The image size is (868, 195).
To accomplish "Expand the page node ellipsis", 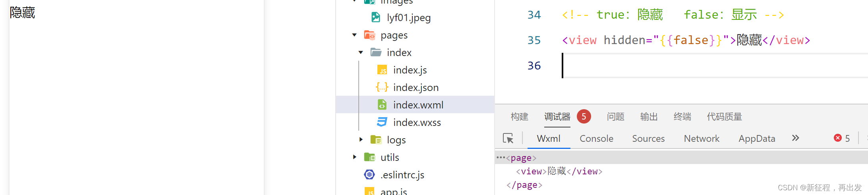I will tap(501, 157).
